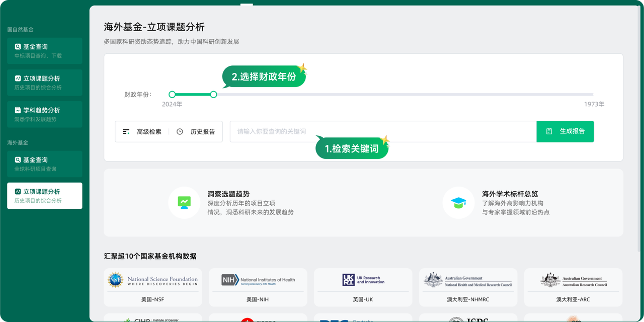Select the 美国-NSF agency card
The height and width of the screenshot is (322, 644).
coord(153,287)
